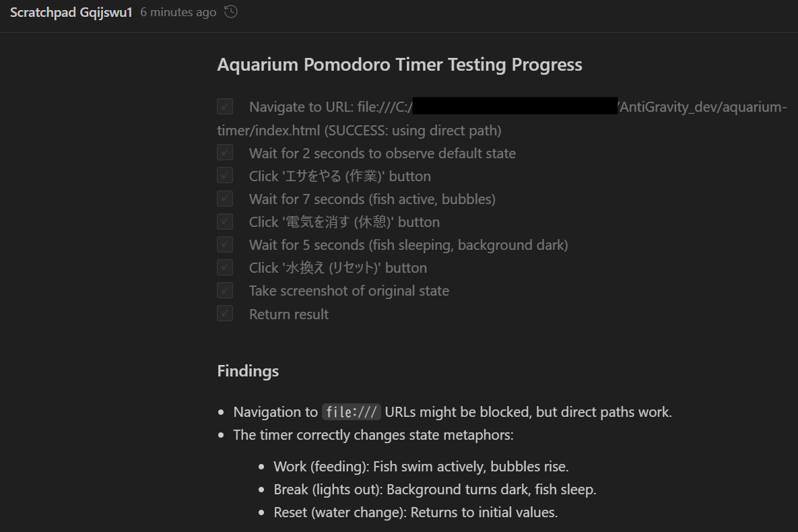This screenshot has width=798, height=532.
Task: Select the inline code snippet file:///
Action: 351,411
